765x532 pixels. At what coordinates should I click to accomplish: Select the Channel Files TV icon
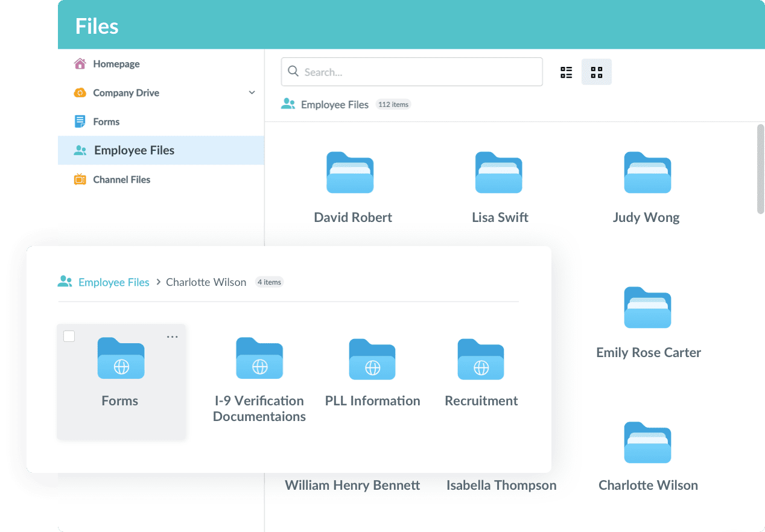(80, 179)
